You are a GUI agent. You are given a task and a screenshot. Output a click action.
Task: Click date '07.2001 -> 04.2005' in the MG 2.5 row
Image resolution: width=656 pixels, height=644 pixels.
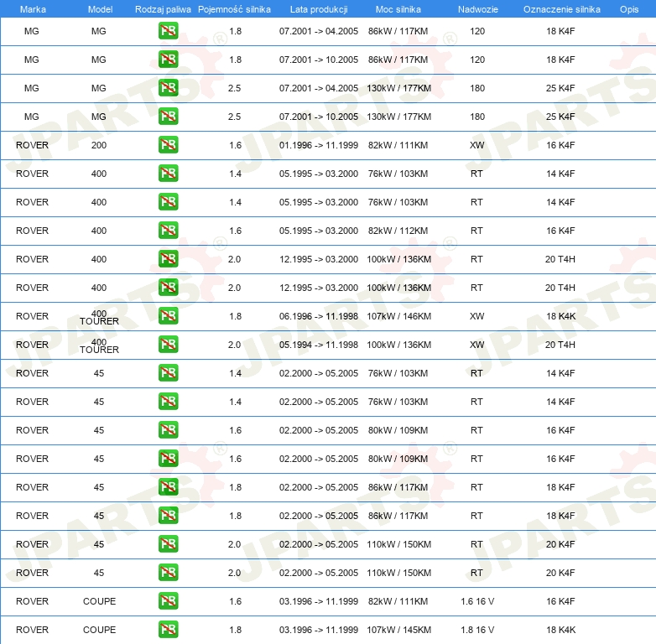[319, 88]
